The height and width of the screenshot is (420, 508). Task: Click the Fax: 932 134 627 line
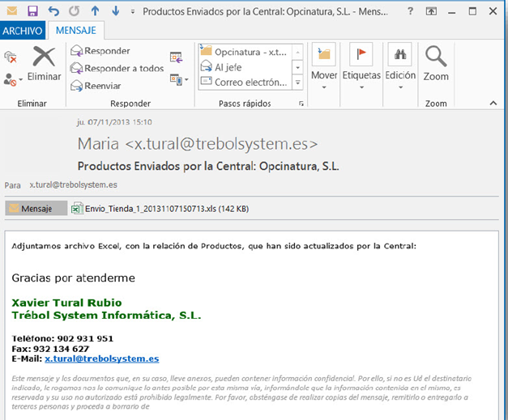click(x=50, y=349)
